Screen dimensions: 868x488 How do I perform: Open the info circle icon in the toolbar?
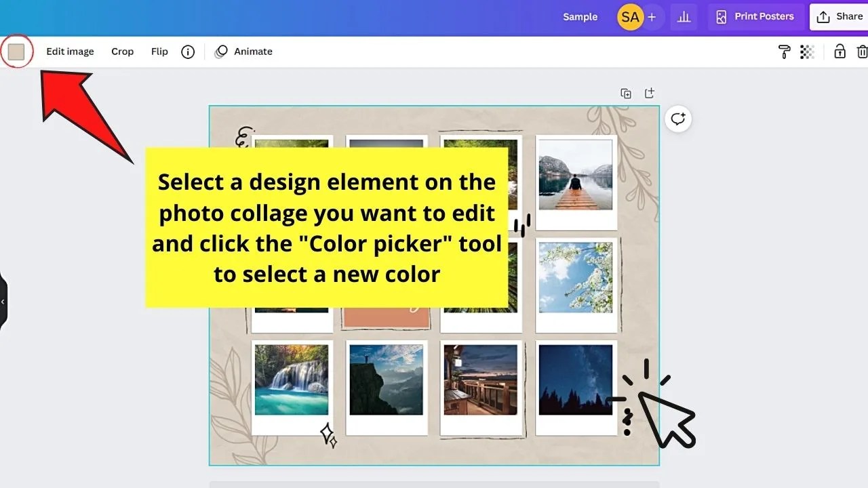click(x=188, y=52)
